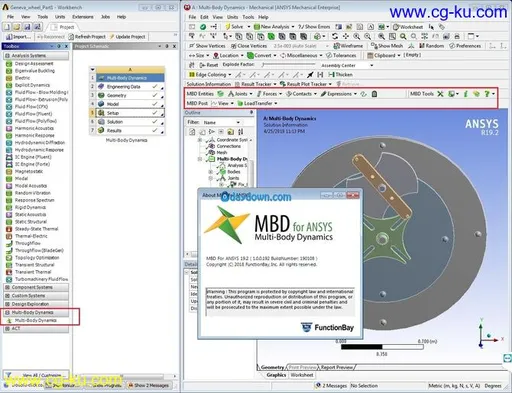Click the Import button in Workbench
This screenshot has width=512, height=393.
[19, 37]
